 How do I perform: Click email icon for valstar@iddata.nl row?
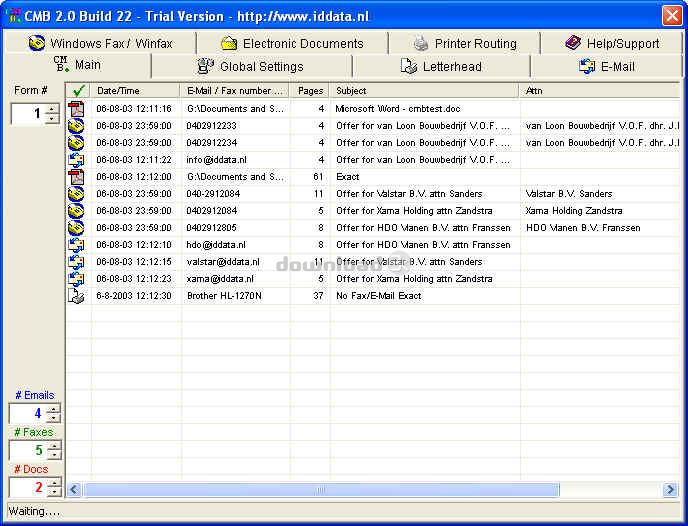pos(76,262)
